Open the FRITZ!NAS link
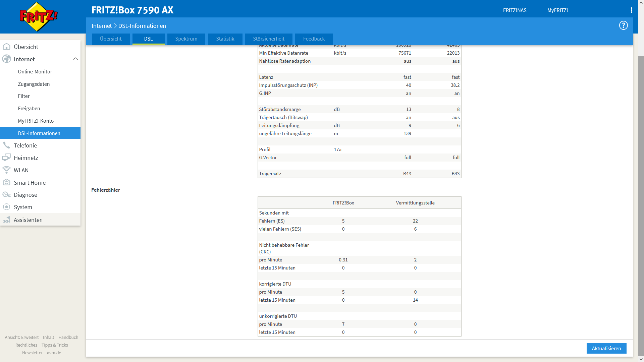The width and height of the screenshot is (644, 362). click(515, 10)
